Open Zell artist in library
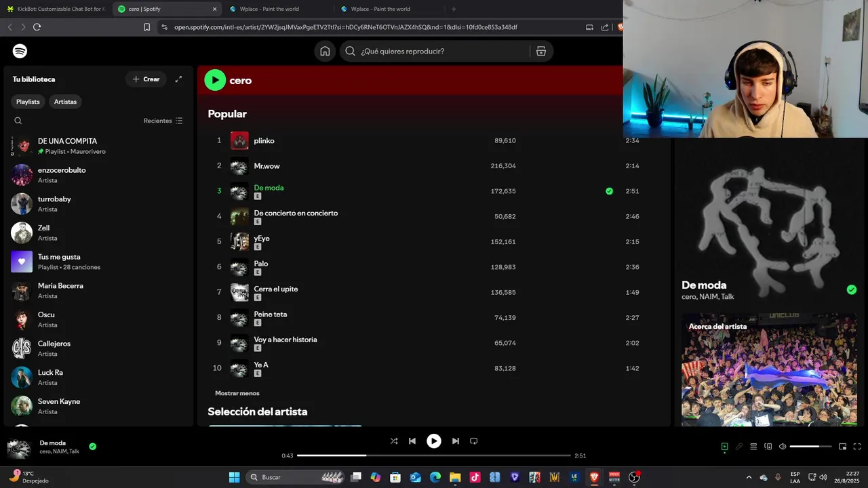 click(x=98, y=232)
